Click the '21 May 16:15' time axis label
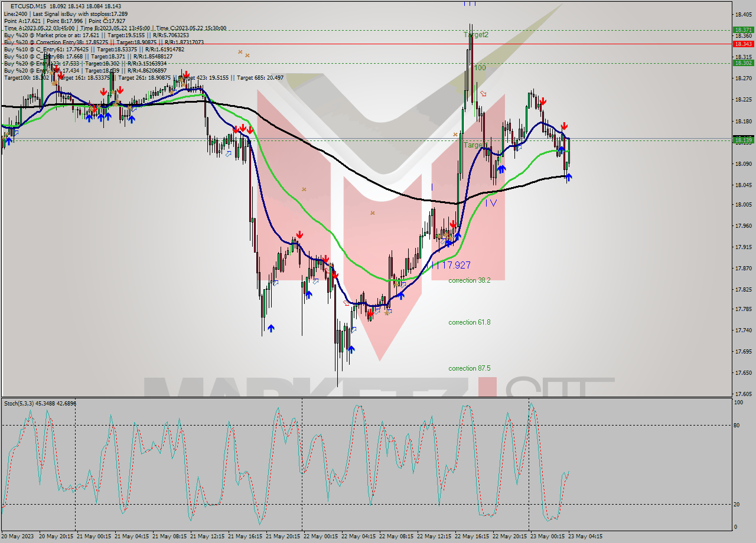 pyautogui.click(x=245, y=537)
